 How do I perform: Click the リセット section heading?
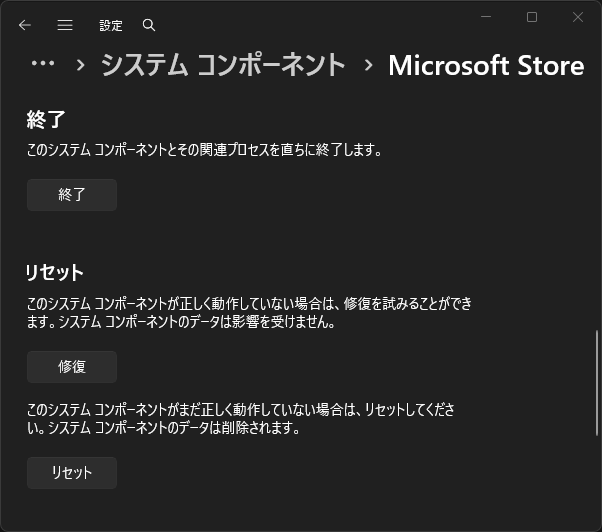pyautogui.click(x=54, y=273)
